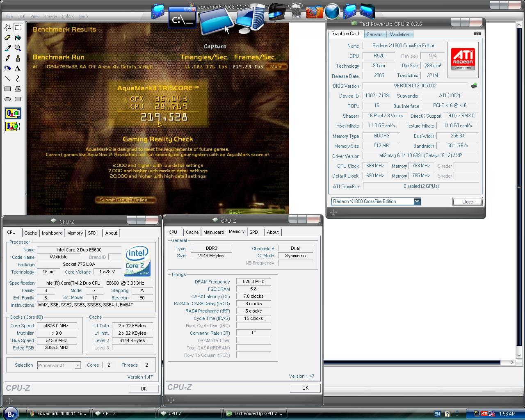
Task: Open the Recycle Bin dock icon
Action: (297, 11)
